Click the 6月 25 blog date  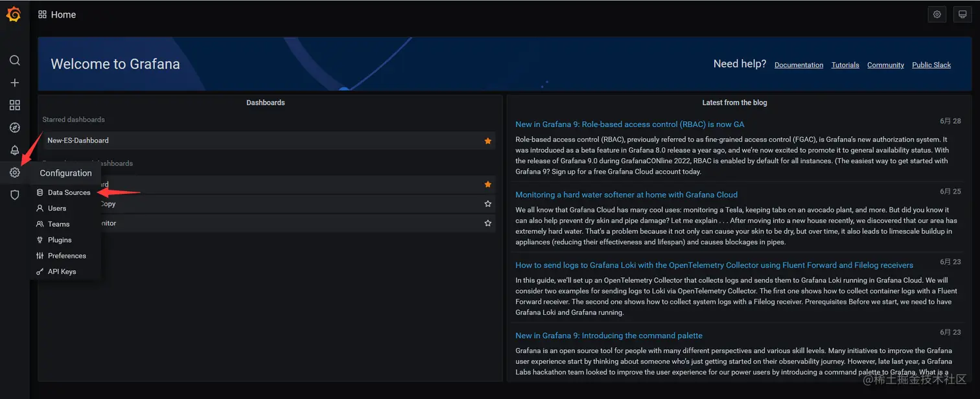click(950, 192)
